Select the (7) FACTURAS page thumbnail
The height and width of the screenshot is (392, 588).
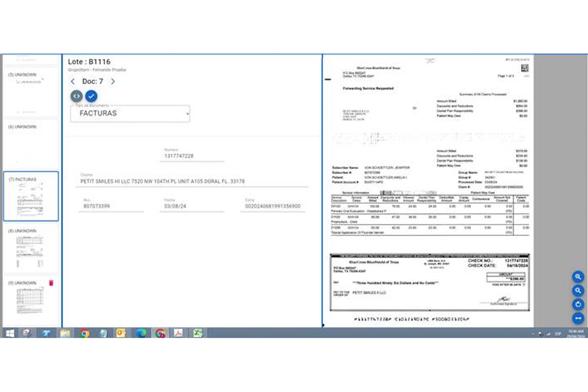[x=31, y=196]
